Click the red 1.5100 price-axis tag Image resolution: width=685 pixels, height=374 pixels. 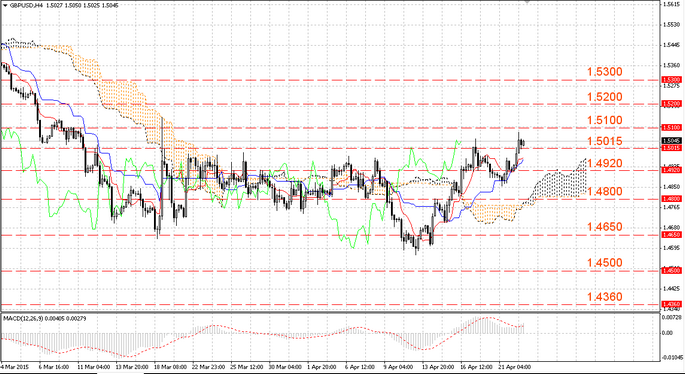pos(671,128)
